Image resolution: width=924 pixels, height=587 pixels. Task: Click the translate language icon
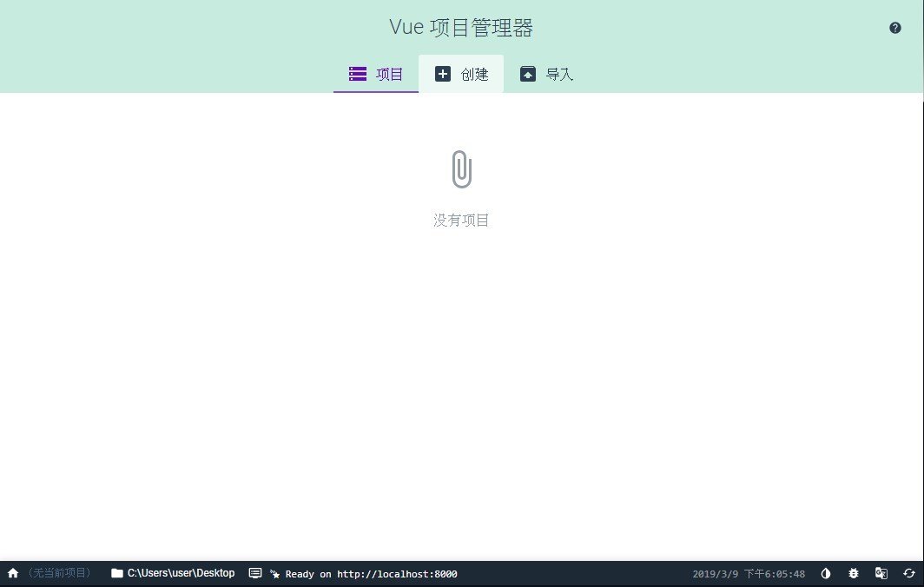(x=881, y=573)
